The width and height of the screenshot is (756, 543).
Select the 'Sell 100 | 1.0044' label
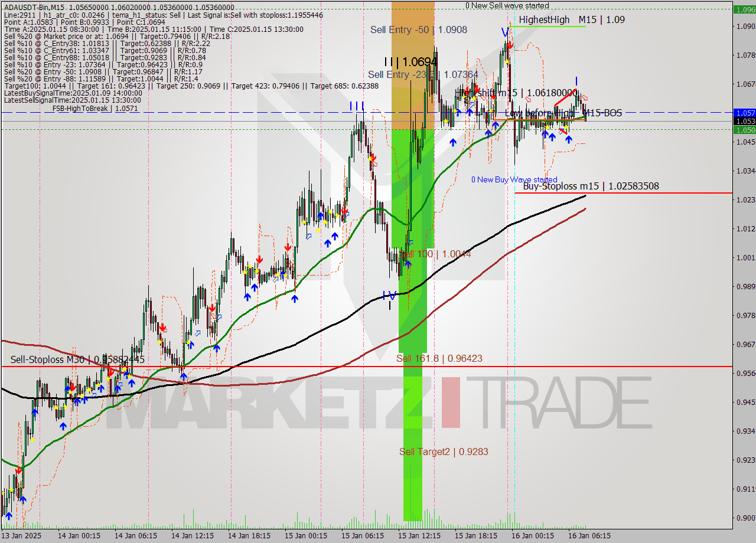(x=435, y=254)
